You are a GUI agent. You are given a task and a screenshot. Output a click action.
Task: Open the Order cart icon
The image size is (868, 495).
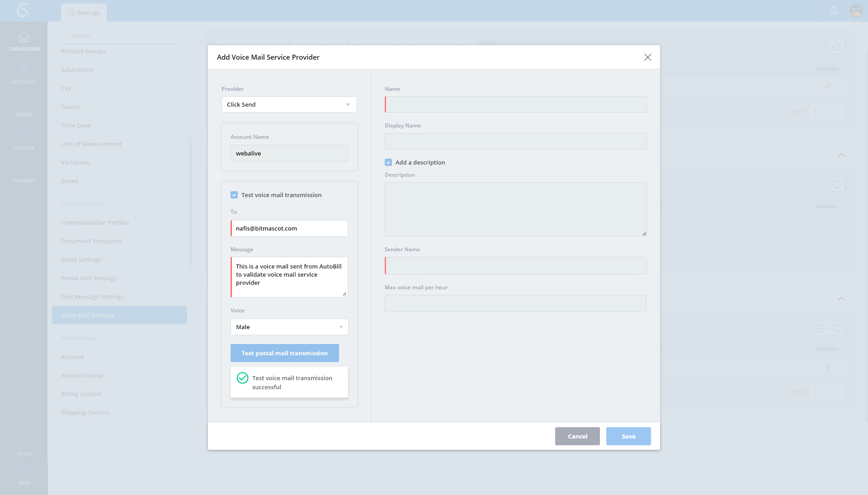click(x=24, y=103)
